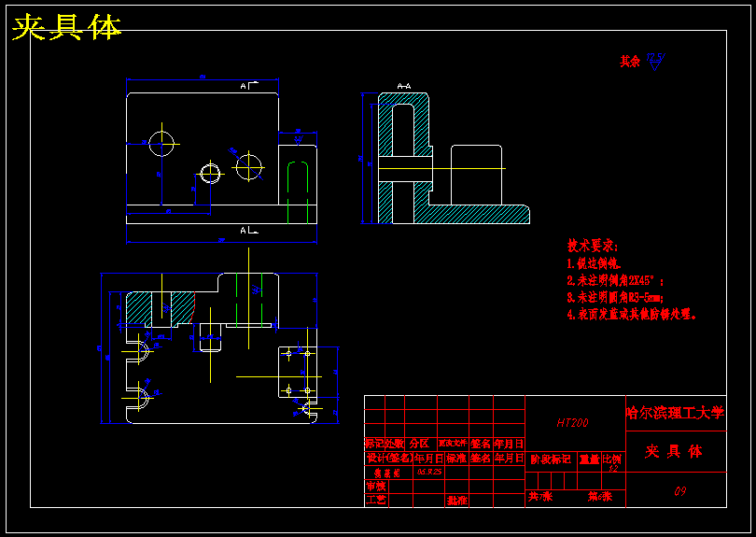Click the 哈尔滨理工大学 title block text

pos(675,413)
